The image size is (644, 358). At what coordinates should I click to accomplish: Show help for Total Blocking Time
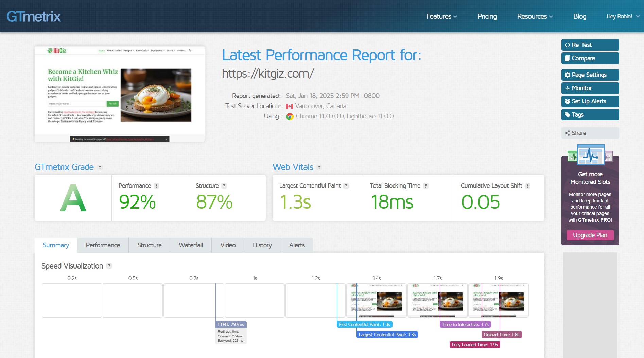click(x=426, y=186)
